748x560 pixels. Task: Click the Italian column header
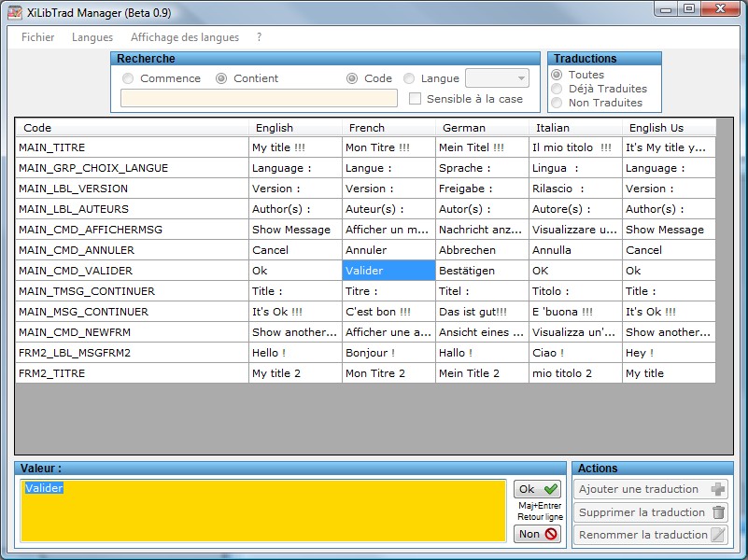575,128
